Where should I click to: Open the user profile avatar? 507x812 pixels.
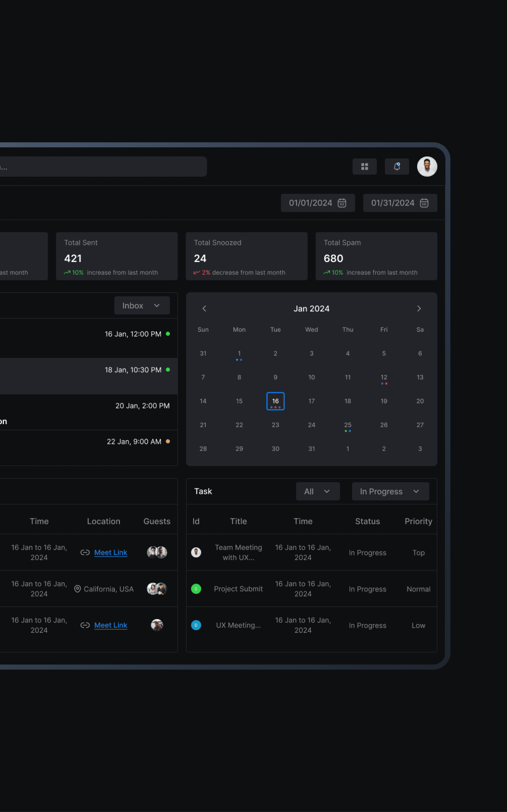[427, 166]
